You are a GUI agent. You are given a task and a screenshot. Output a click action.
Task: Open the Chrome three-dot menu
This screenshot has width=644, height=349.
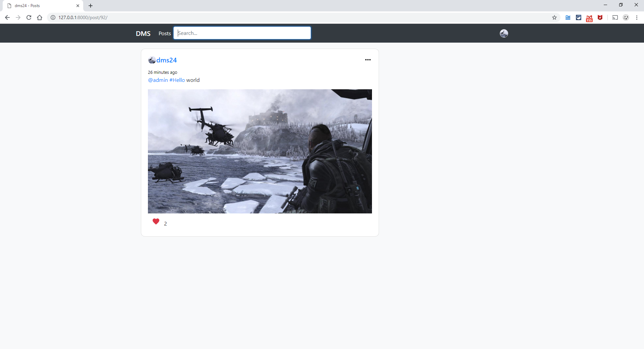pyautogui.click(x=637, y=17)
